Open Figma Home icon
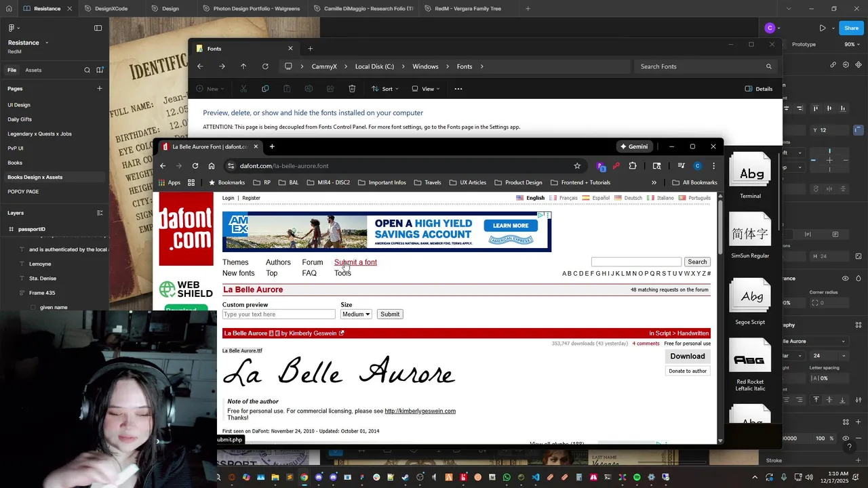The width and height of the screenshot is (868, 488). pos(9,9)
